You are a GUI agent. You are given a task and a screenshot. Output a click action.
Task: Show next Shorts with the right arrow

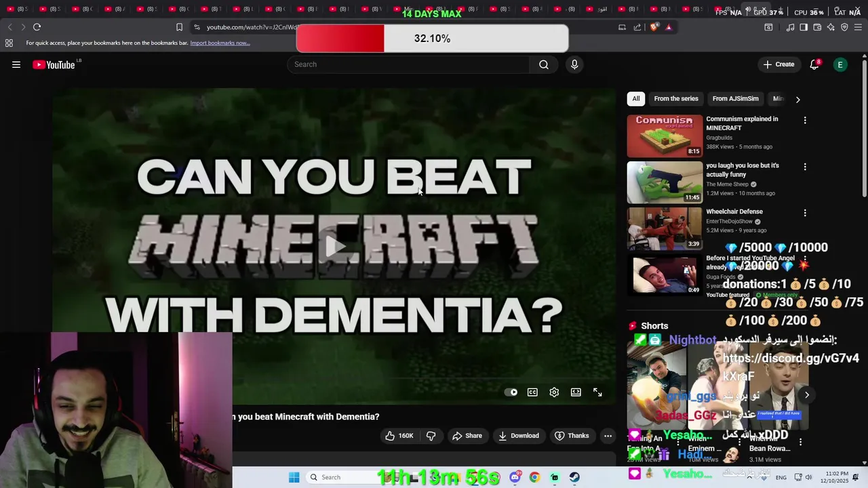pos(806,394)
